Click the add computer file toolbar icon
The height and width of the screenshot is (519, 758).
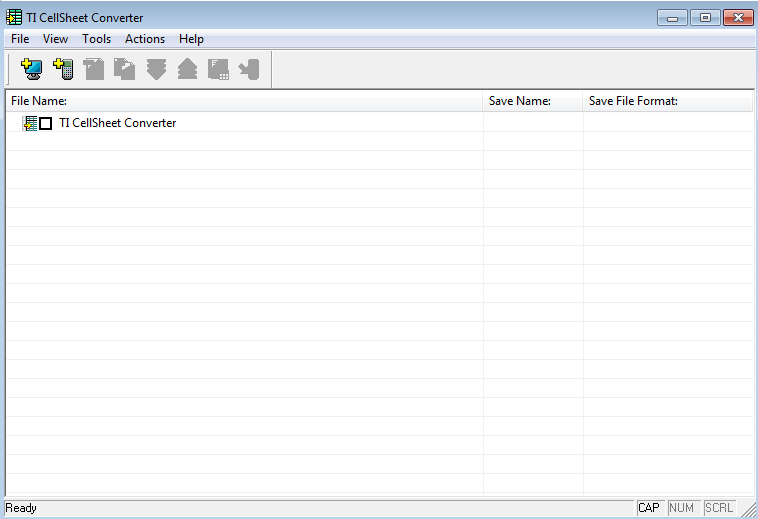pos(32,69)
